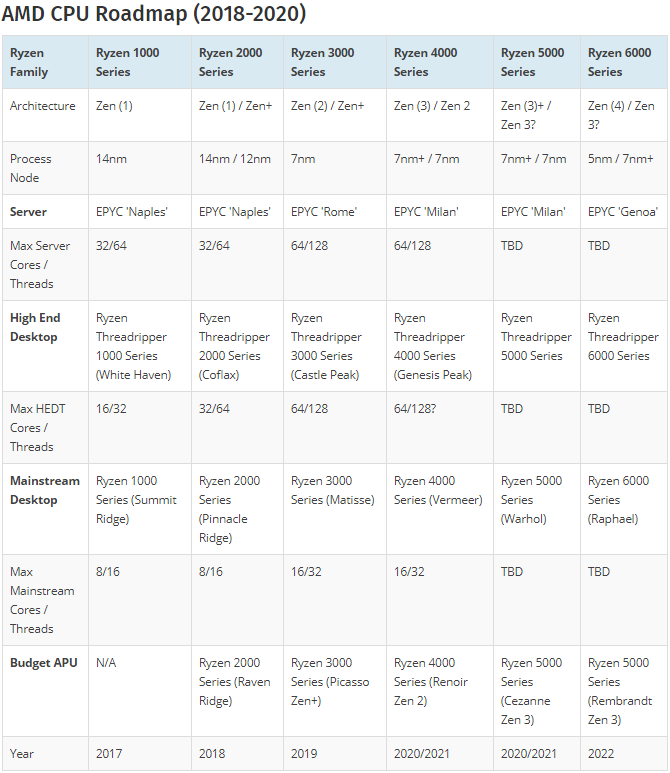Click the N/A Budget APU cell
The image size is (670, 773).
click(x=106, y=663)
